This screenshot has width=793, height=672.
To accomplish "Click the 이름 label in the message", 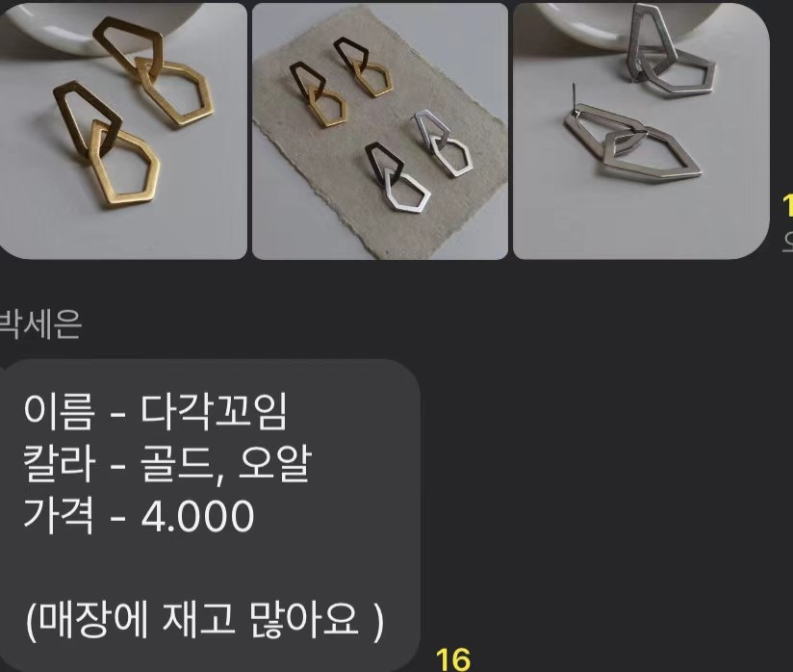I will pos(58,412).
